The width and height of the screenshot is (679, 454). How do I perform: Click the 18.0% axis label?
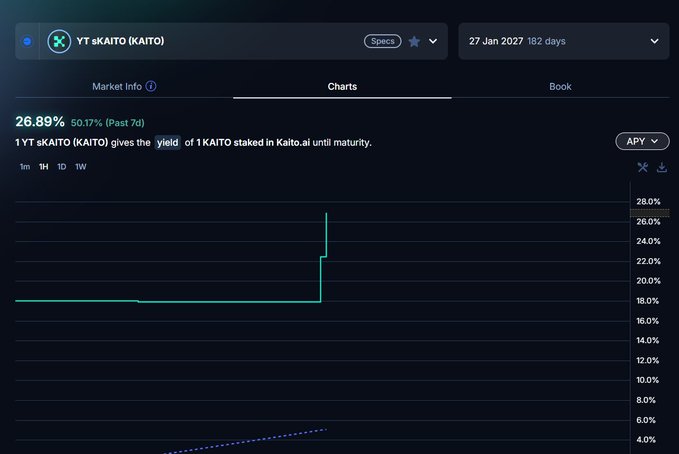[647, 301]
